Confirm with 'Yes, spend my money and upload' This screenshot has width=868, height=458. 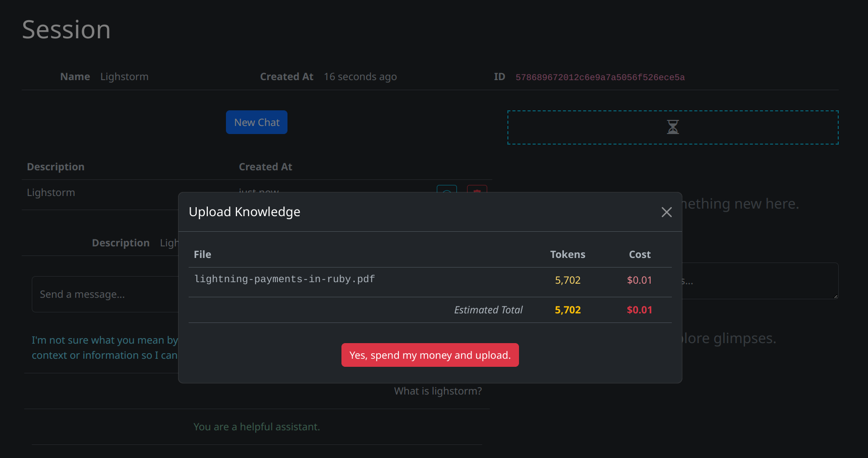(x=430, y=355)
